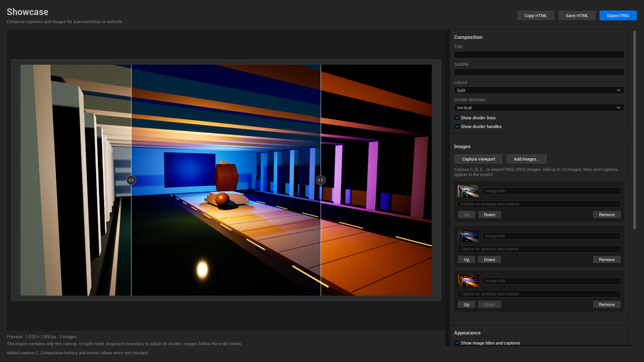Image resolution: width=644 pixels, height=362 pixels.
Task: Select the second image thumbnail in the list
Action: (468, 236)
